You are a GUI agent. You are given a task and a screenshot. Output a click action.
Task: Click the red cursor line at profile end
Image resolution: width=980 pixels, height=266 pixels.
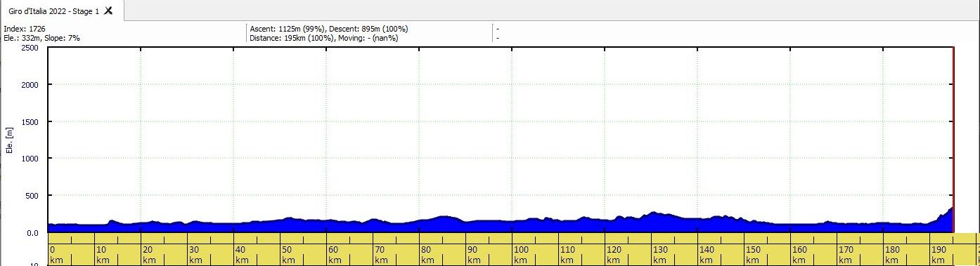953,140
